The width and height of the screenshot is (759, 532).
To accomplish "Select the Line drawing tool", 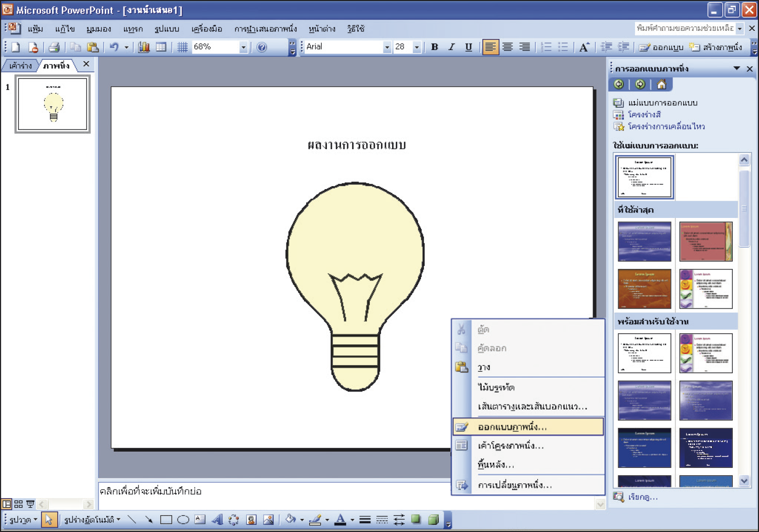I will coord(132,519).
